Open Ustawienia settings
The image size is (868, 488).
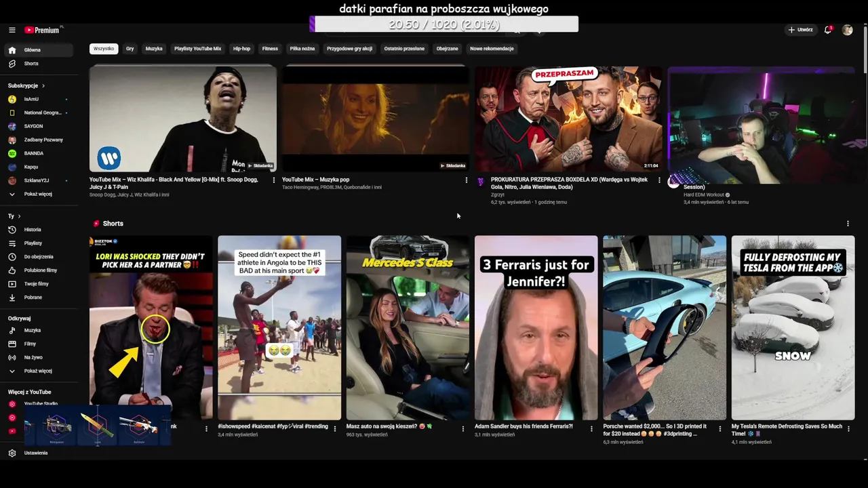point(40,453)
